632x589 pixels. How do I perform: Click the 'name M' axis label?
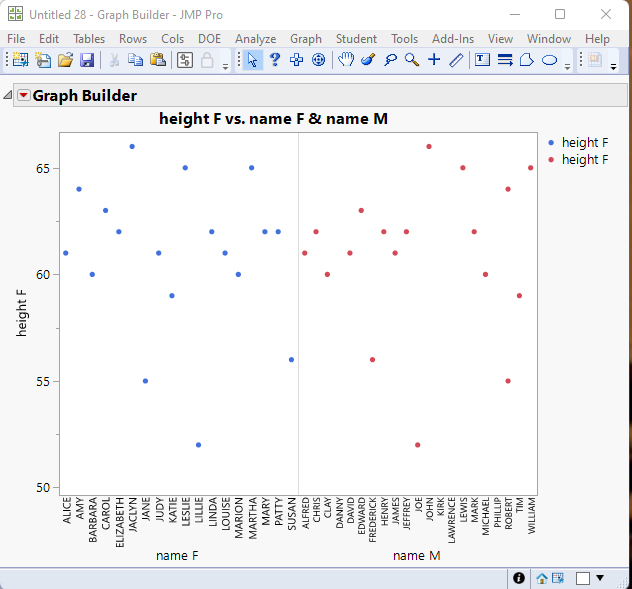[x=417, y=556]
